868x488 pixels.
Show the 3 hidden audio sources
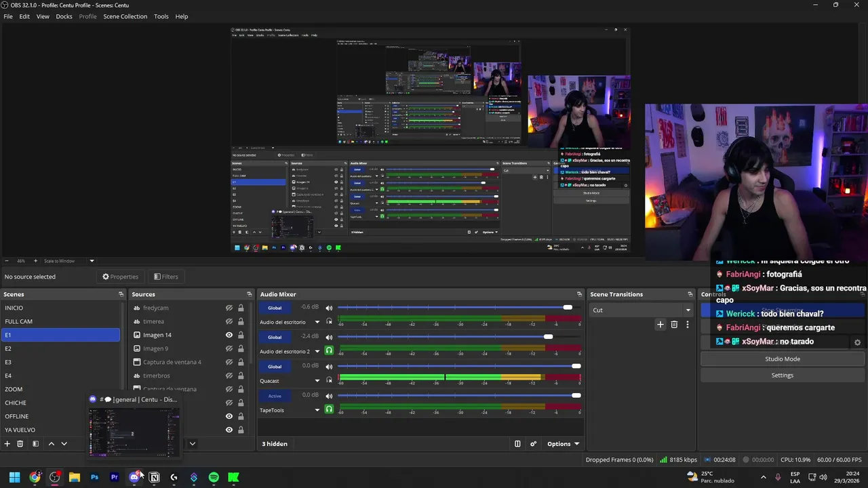tap(275, 444)
